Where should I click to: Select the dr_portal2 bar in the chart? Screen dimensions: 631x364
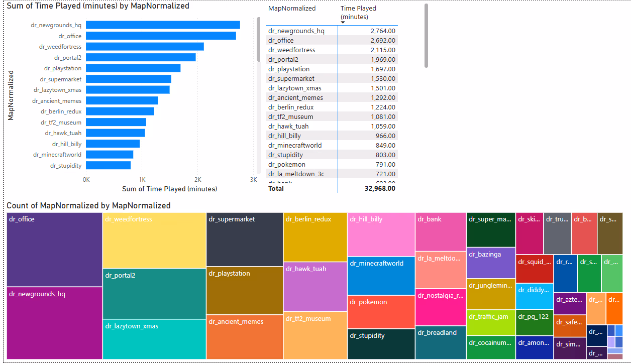(x=141, y=57)
